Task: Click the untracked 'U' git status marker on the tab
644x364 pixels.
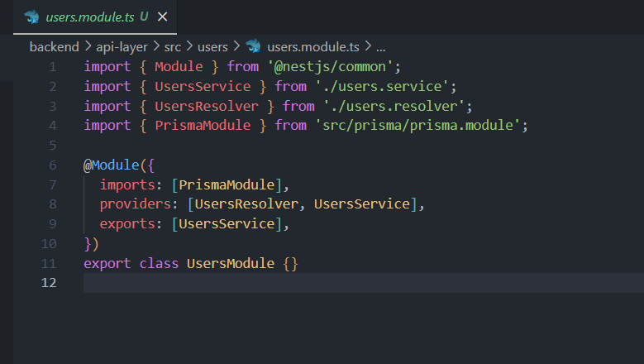Action: (144, 17)
